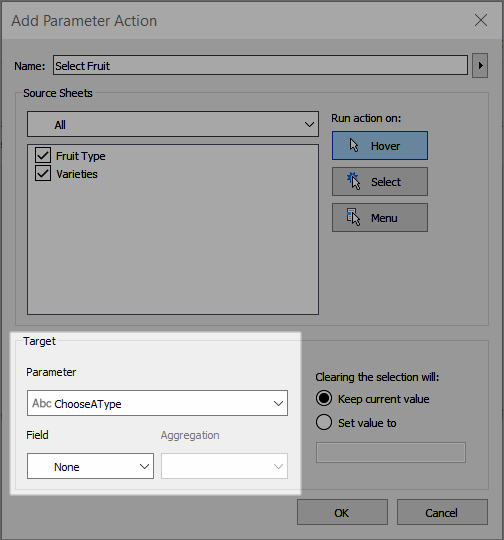The width and height of the screenshot is (504, 540).
Task: Click into the Name text field
Action: (260, 65)
